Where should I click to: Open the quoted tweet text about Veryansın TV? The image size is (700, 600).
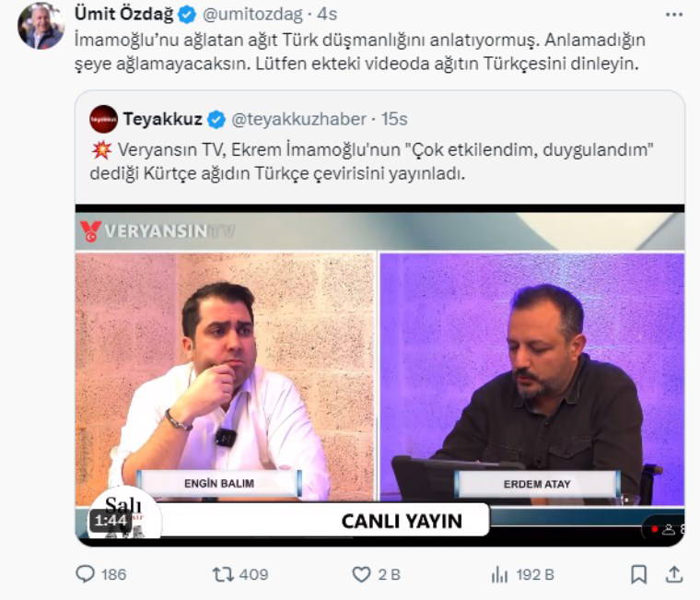pyautogui.click(x=372, y=161)
